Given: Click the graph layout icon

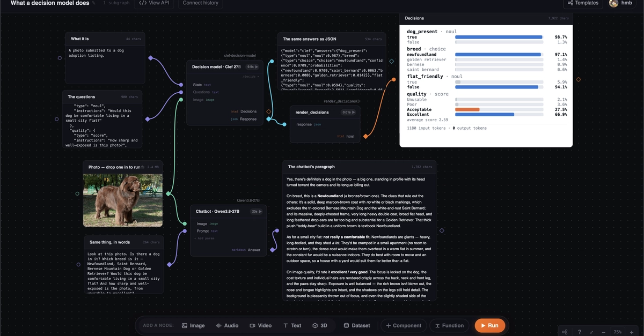Looking at the screenshot, I should click(565, 332).
